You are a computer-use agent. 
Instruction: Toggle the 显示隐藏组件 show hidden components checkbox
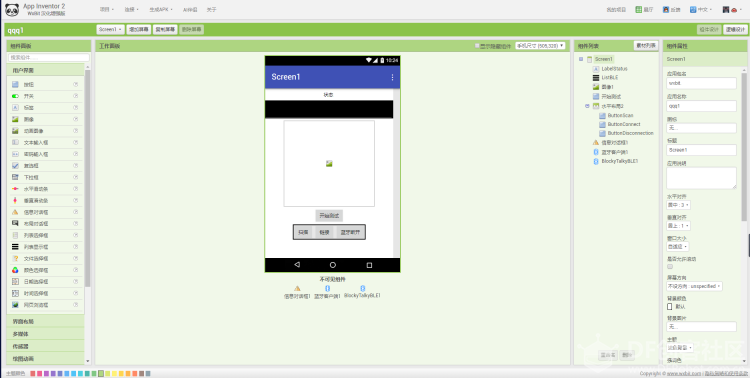[x=477, y=46]
